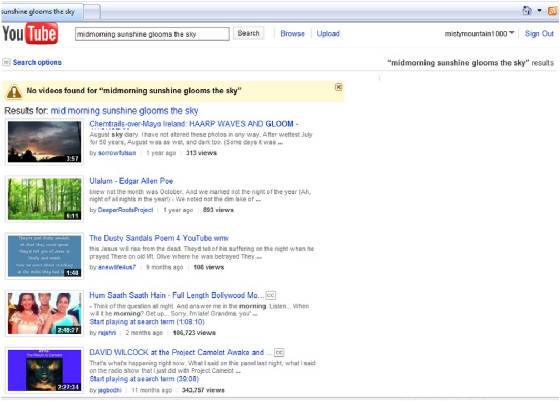Open the Ulalum - Edgar Allen Poe video title

131,181
